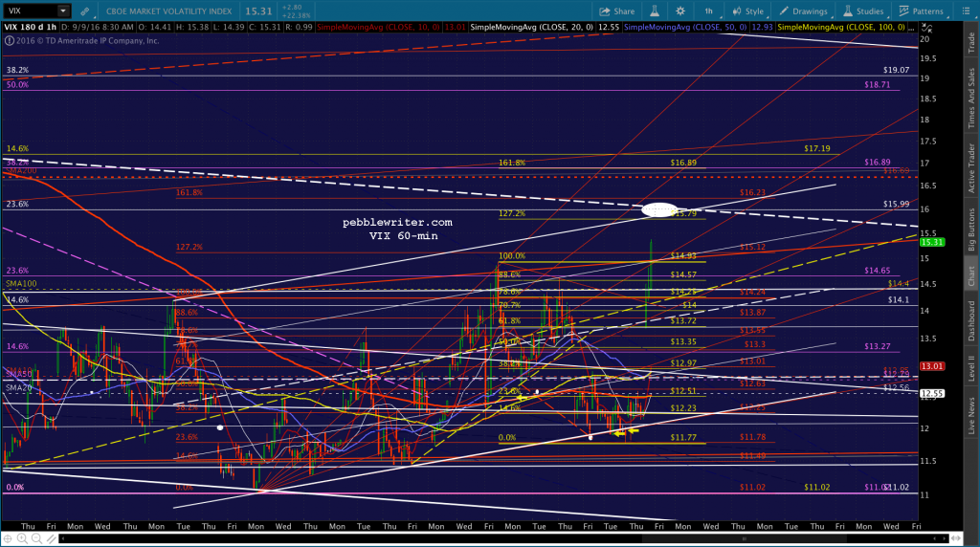
Task: Open the Studies menu
Action: click(x=863, y=11)
